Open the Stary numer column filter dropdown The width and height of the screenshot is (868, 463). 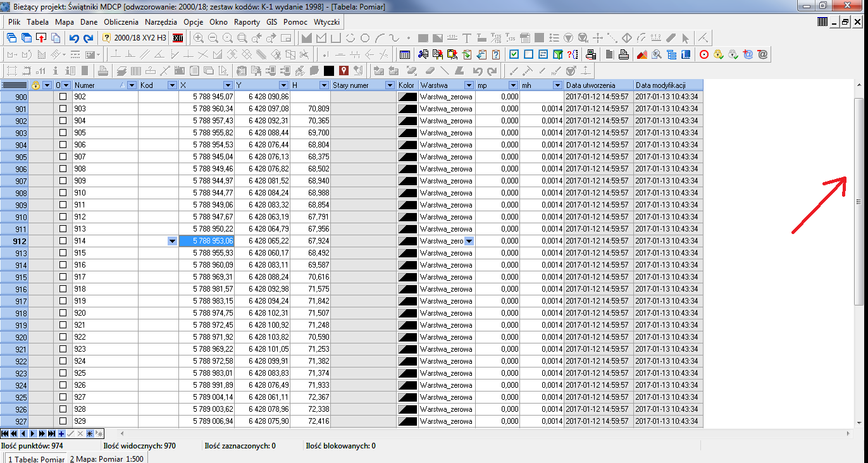[390, 85]
